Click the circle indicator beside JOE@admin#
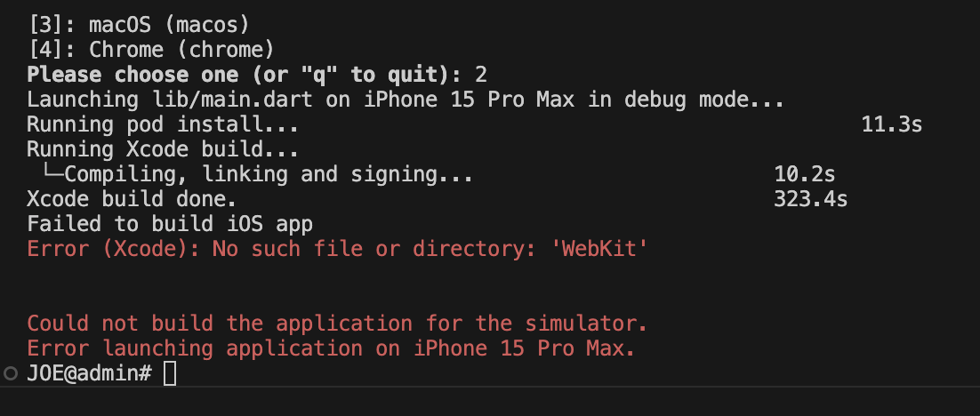Image resolution: width=980 pixels, height=416 pixels. [10, 373]
